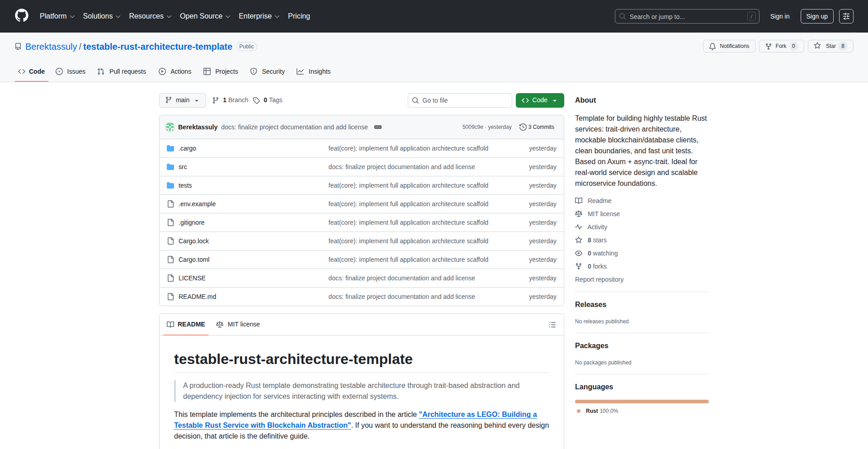Select the MIT license tab in README panel
868x449 pixels.
click(238, 324)
